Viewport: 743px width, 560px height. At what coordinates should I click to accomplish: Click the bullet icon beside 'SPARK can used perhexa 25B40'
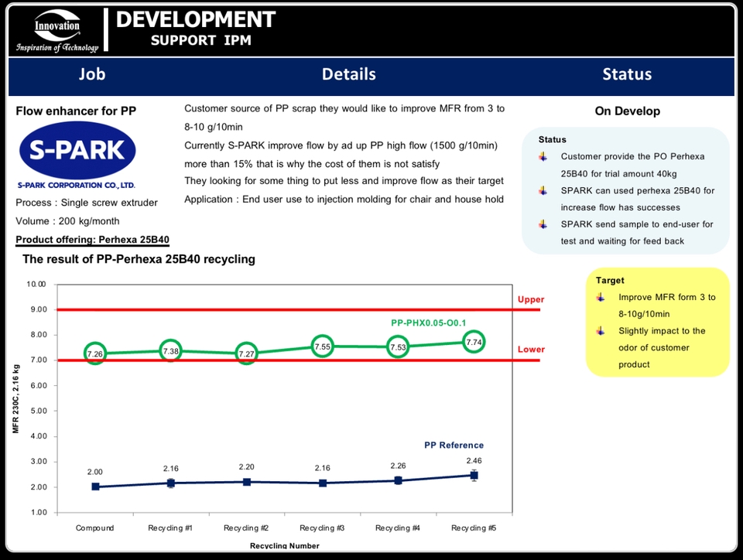542,191
